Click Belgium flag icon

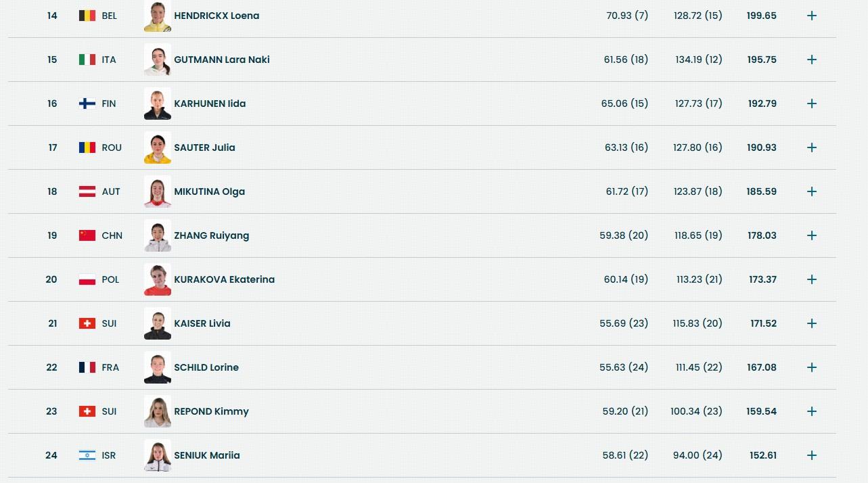pyautogui.click(x=87, y=16)
